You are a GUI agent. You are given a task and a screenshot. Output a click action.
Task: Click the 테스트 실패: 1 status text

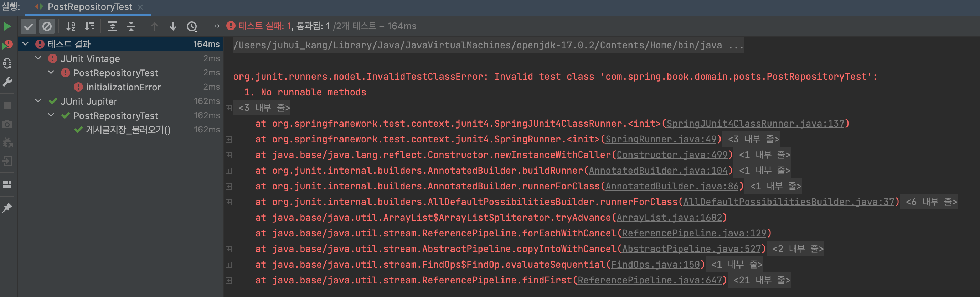(265, 26)
